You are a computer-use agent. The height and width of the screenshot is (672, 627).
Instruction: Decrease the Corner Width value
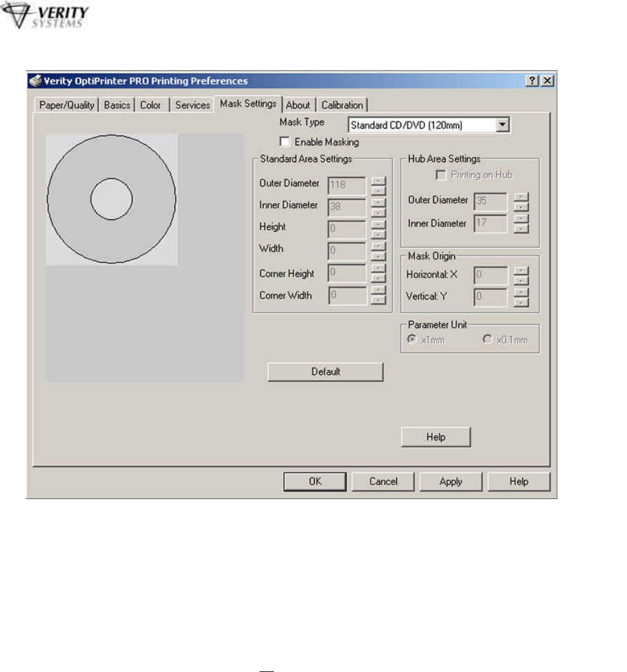[x=378, y=300]
